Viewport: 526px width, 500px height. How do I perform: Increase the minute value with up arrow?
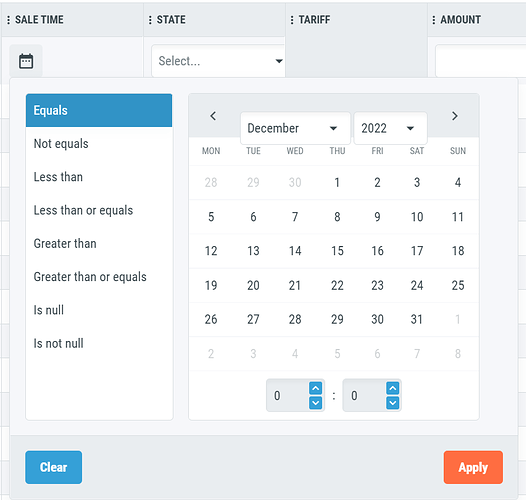[x=392, y=389]
